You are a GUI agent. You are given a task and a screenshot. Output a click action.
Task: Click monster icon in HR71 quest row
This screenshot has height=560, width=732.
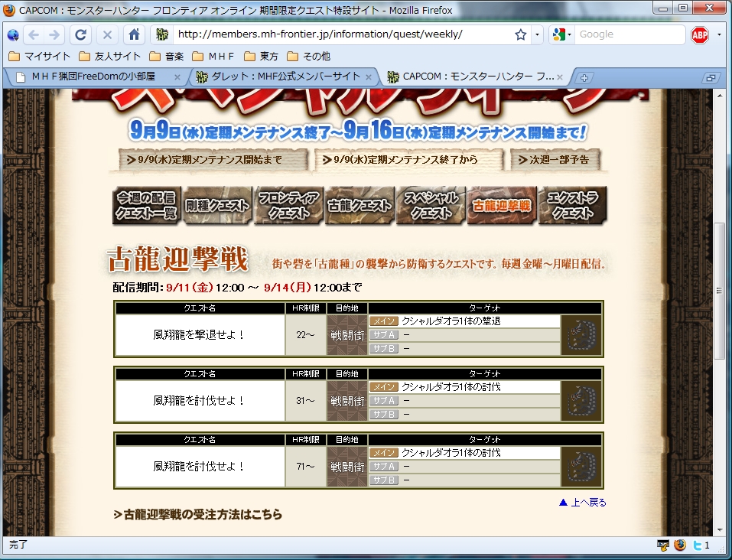coord(581,467)
